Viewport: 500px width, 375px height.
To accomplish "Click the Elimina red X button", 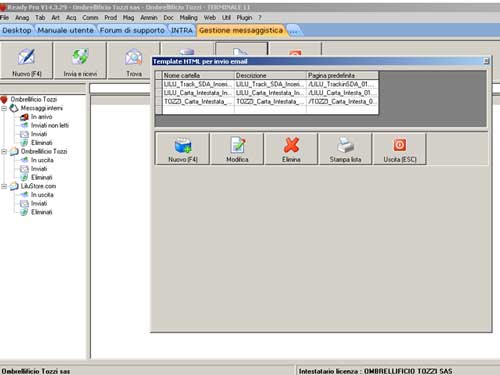I will click(291, 149).
